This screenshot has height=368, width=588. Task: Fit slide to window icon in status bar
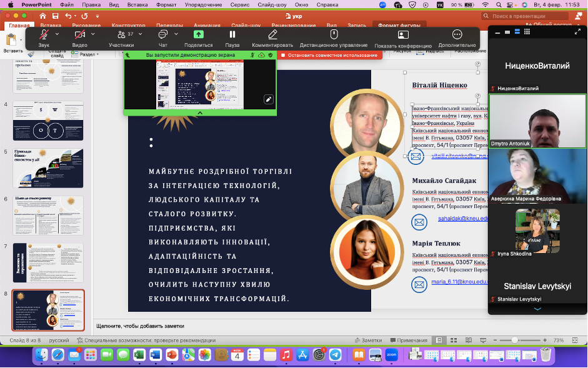[575, 341]
